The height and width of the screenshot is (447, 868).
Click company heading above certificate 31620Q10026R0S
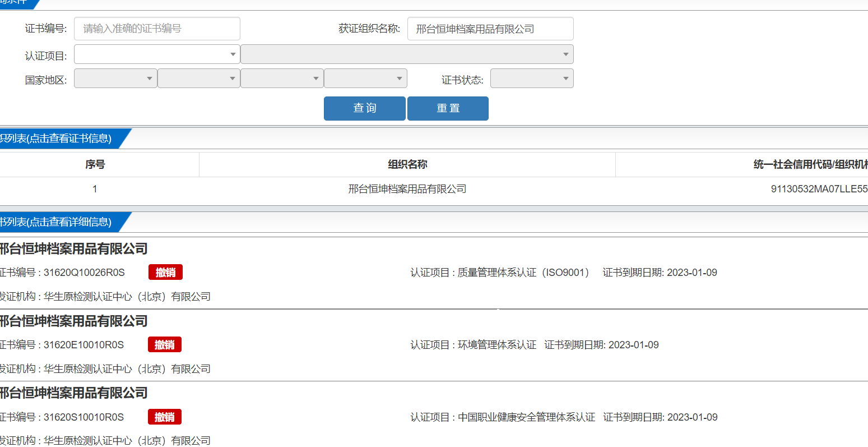(x=73, y=249)
